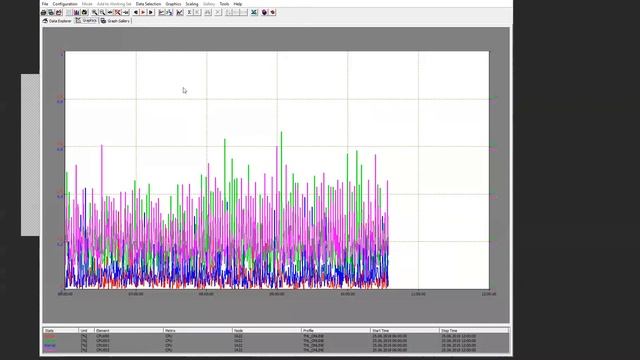Open the Tools menu
640x360 pixels.
(224, 4)
